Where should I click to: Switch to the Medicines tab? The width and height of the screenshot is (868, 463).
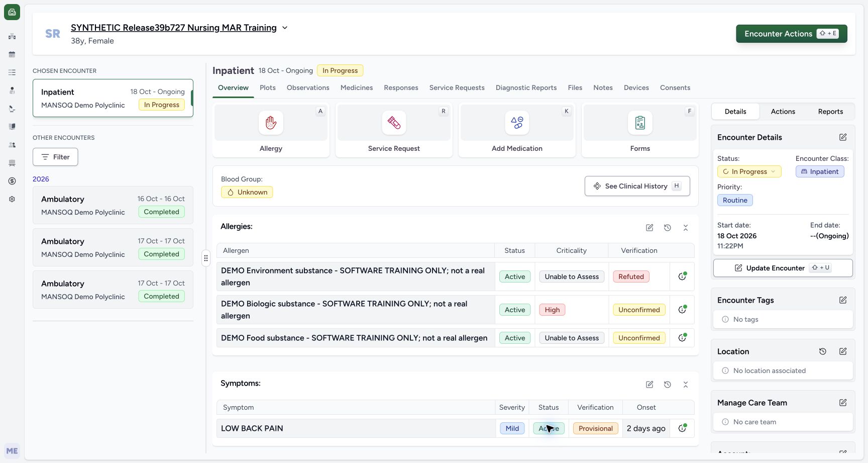(357, 87)
